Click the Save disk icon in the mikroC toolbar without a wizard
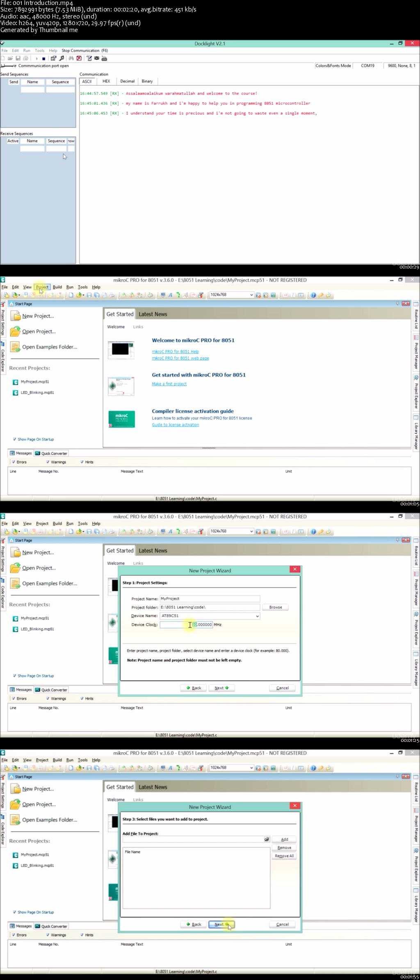Viewport: 420px width, 980px height. tap(89, 295)
